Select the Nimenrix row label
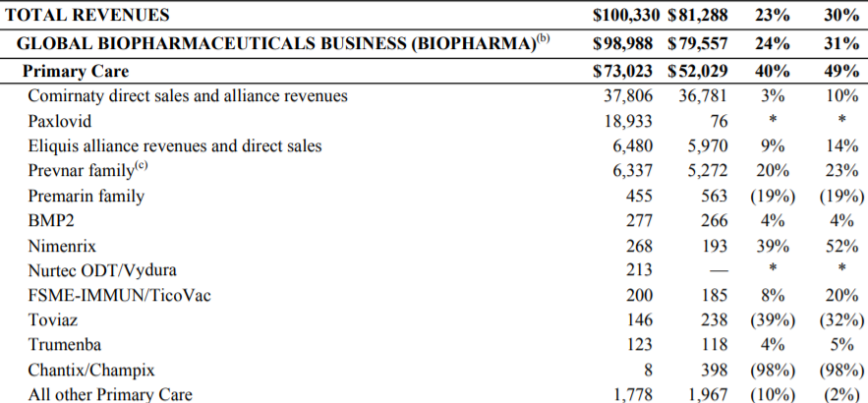The width and height of the screenshot is (868, 403). tap(62, 245)
